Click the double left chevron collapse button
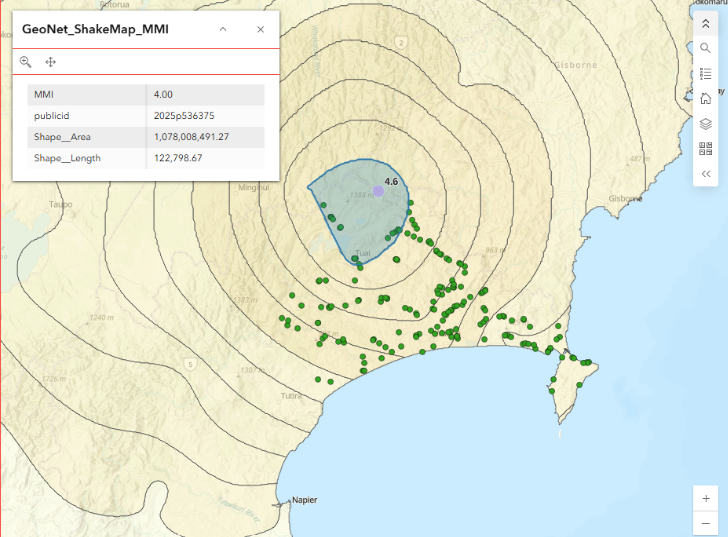This screenshot has height=537, width=728. (706, 174)
